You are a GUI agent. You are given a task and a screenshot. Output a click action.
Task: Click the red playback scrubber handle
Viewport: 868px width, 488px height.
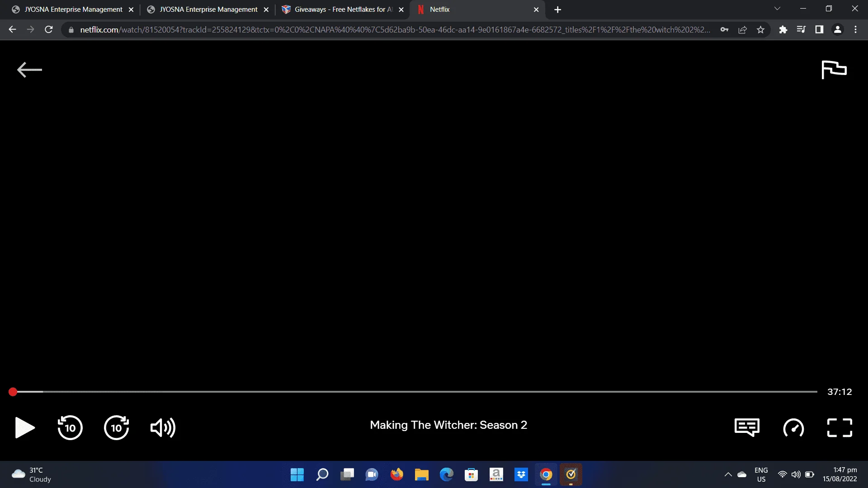tap(13, 392)
